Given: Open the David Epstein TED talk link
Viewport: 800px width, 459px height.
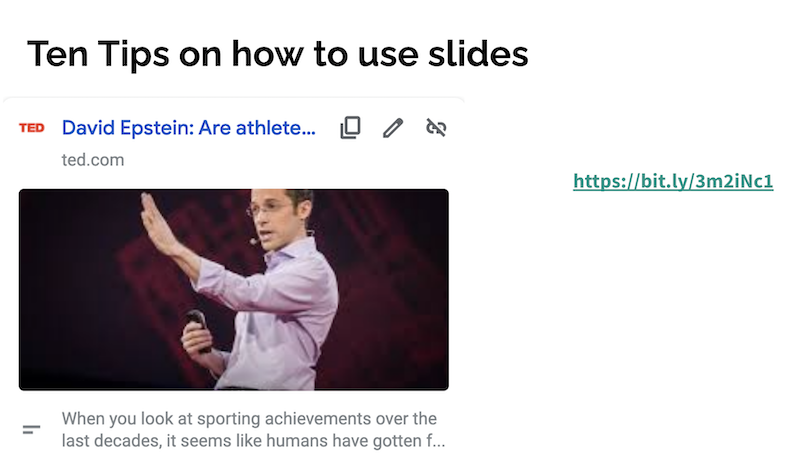Looking at the screenshot, I should [x=189, y=128].
